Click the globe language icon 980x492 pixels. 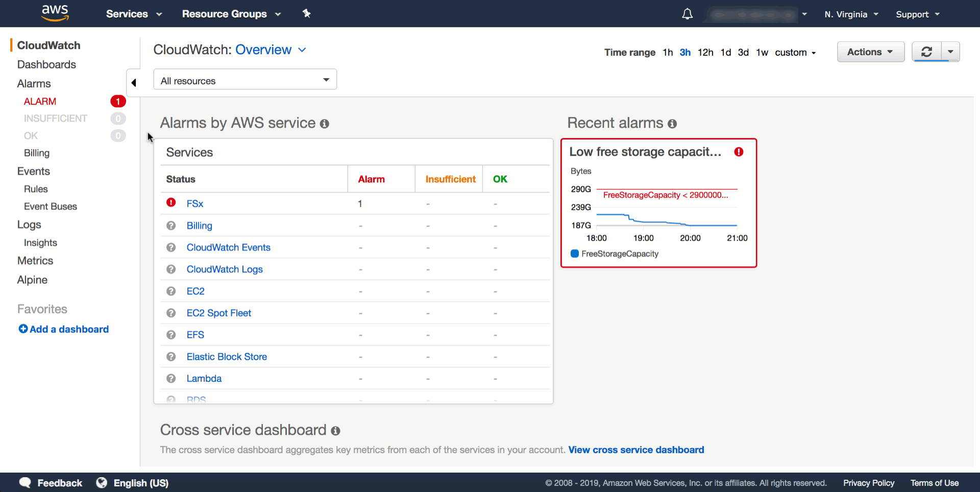102,483
